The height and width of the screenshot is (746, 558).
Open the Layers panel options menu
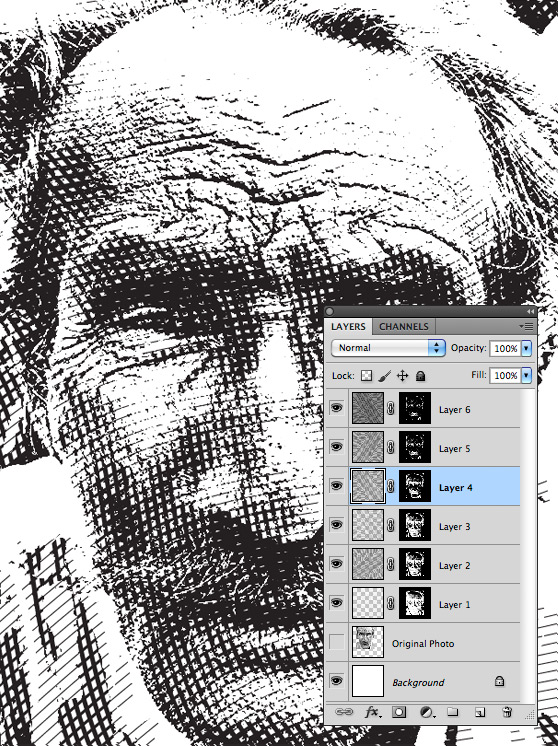pyautogui.click(x=526, y=326)
